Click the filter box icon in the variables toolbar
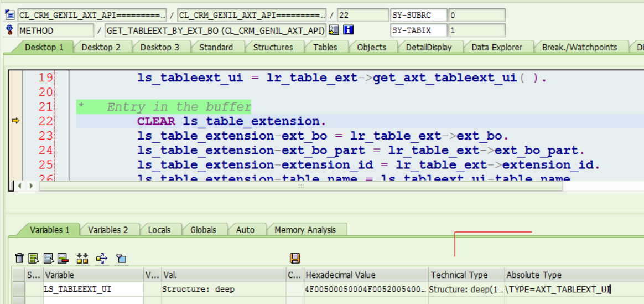644x304 pixels. [121, 258]
